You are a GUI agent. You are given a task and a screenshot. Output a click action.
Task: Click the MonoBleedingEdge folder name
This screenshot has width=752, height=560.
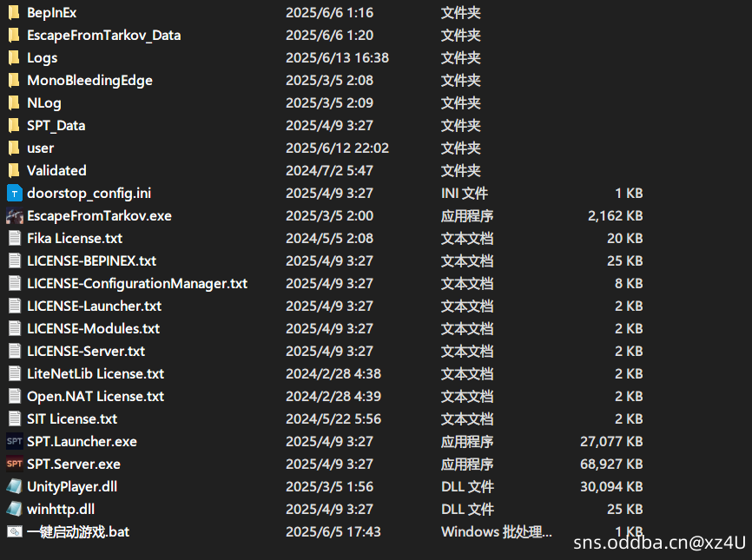89,81
